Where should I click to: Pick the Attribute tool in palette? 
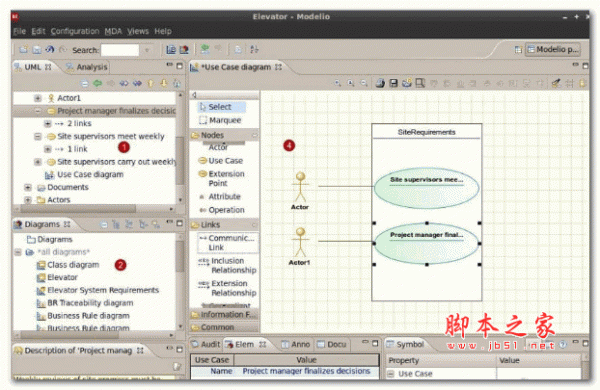pos(220,196)
